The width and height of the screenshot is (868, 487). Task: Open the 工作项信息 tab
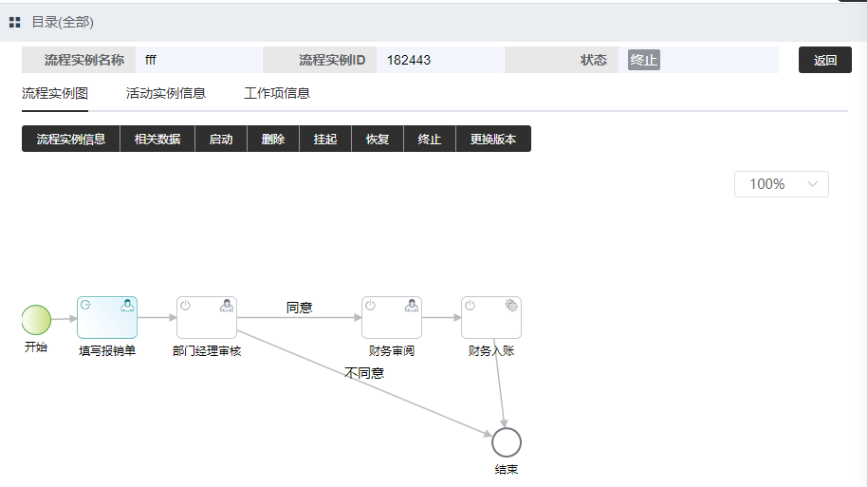pyautogui.click(x=277, y=93)
